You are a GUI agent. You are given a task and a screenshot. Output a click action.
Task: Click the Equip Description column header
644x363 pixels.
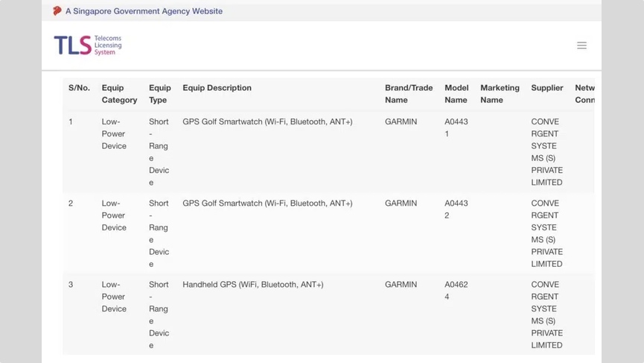(x=217, y=88)
